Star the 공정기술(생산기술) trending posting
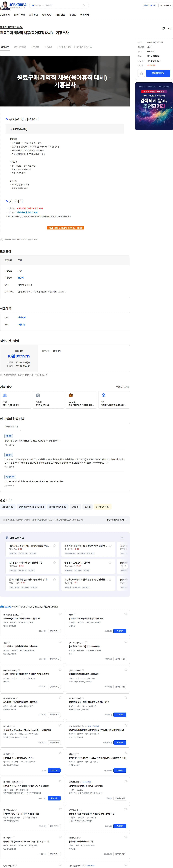The image size is (173, 868). (110, 546)
